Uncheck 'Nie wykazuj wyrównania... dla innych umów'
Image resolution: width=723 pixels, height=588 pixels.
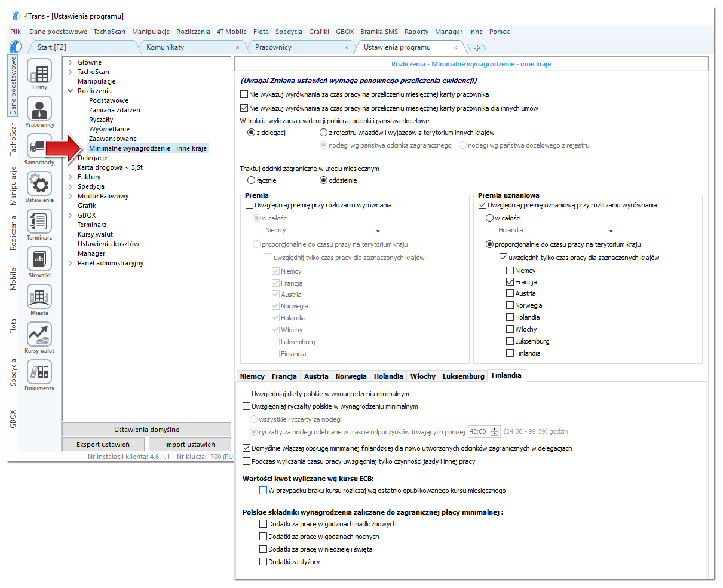click(244, 108)
